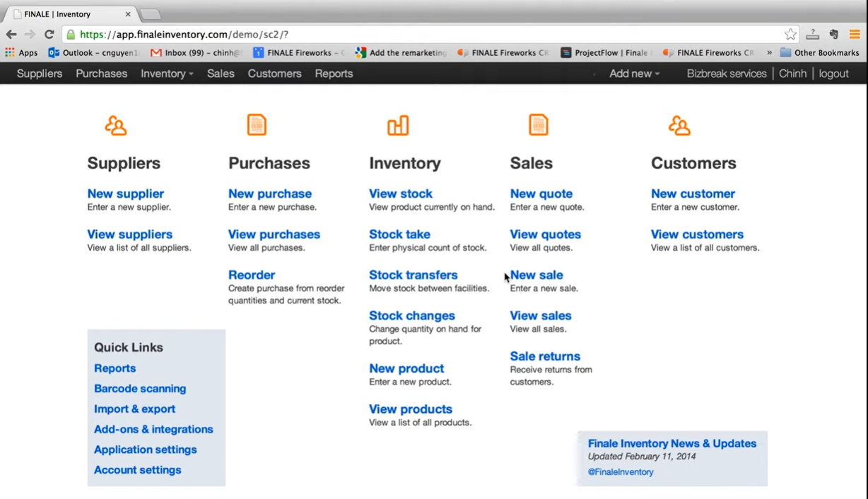868x499 pixels.
Task: Open the Stock transfers link
Action: 413,275
